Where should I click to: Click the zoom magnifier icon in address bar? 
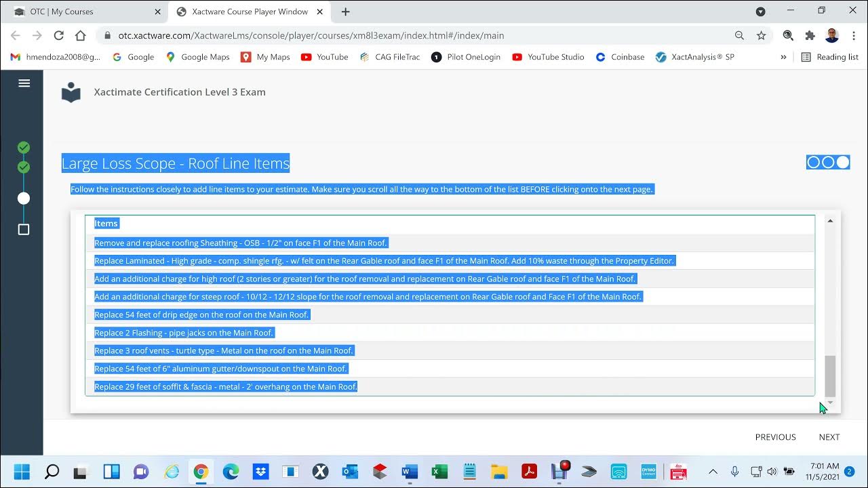click(739, 35)
